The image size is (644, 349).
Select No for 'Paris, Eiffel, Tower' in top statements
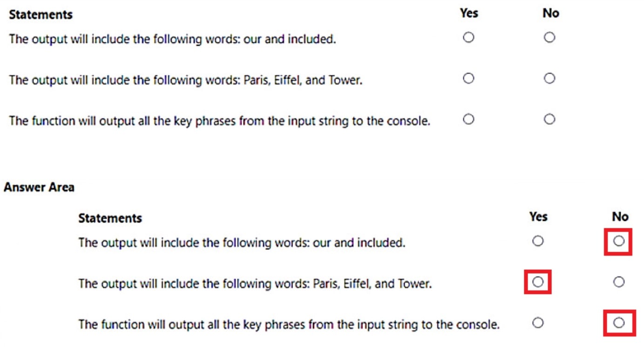(x=549, y=78)
